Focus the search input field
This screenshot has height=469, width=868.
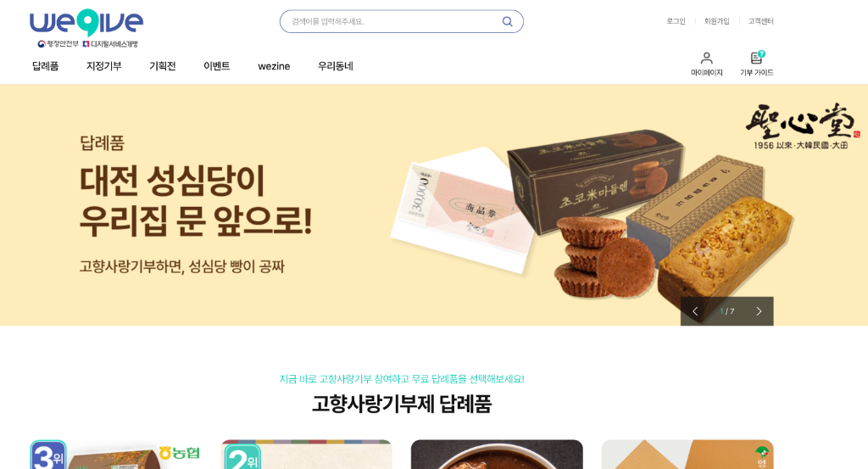click(394, 21)
